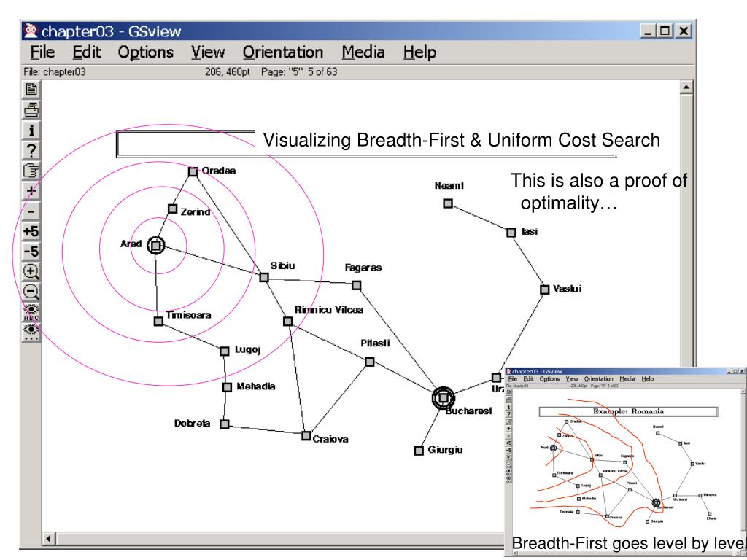Click the Iasi city node
The image size is (747, 560).
pos(511,233)
